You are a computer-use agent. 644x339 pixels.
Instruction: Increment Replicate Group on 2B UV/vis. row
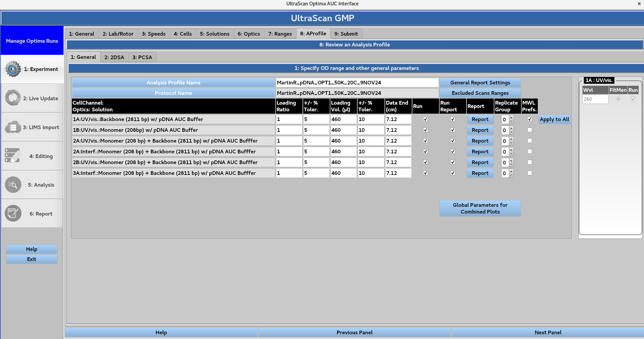[511, 160]
